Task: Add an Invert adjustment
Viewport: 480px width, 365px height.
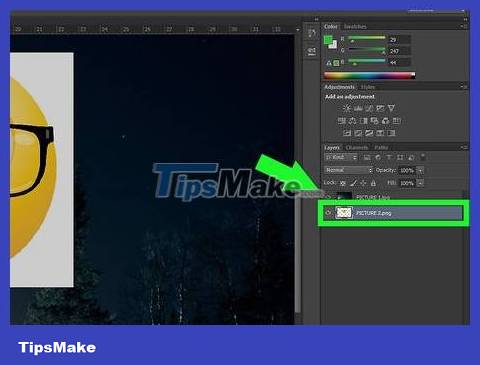Action: pos(347,133)
